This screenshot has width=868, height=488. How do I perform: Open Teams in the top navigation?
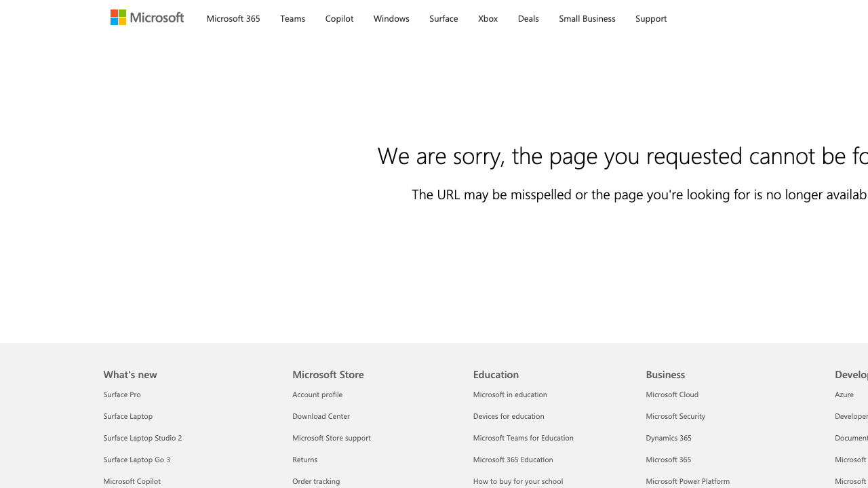coord(292,18)
